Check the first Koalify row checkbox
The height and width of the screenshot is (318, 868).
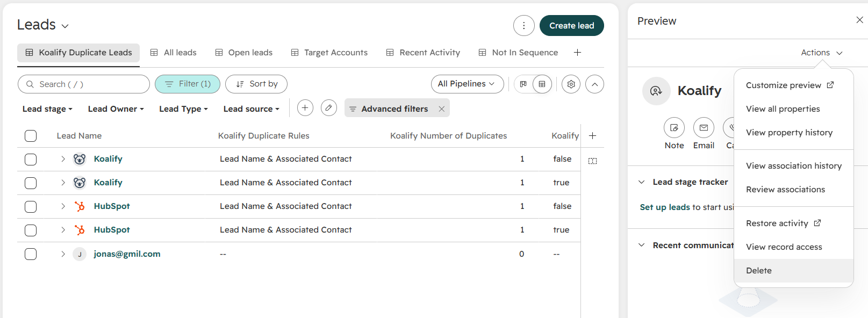(31, 160)
